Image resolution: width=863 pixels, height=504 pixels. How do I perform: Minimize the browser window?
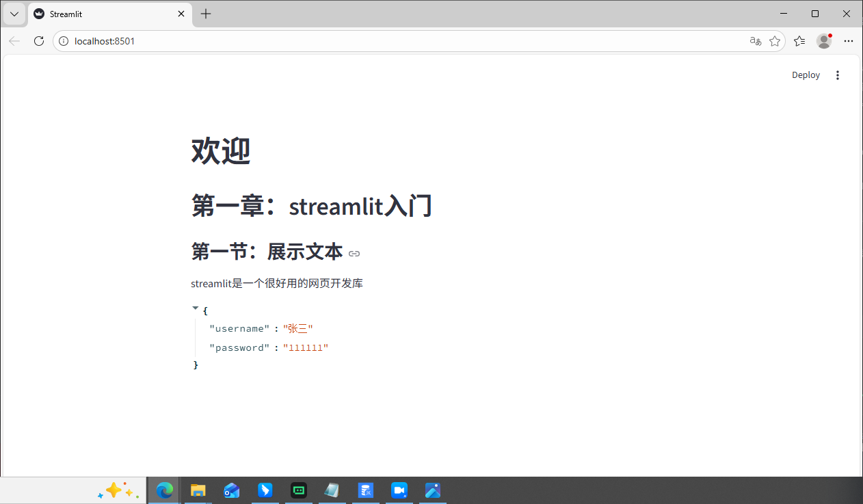[784, 14]
